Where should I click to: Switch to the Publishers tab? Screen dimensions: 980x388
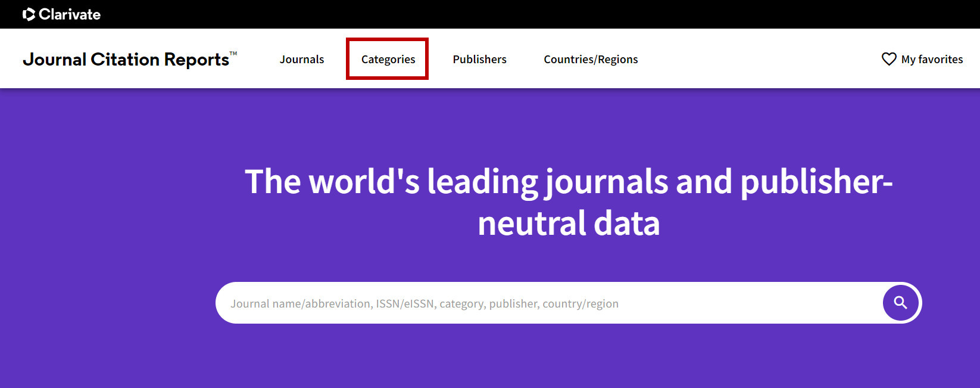pos(480,59)
